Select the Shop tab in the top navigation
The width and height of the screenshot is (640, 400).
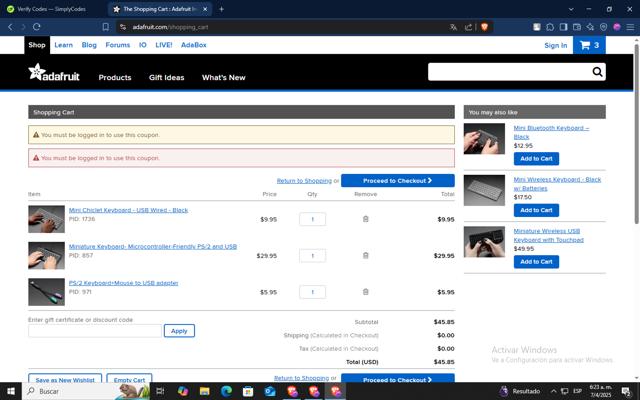coord(37,45)
